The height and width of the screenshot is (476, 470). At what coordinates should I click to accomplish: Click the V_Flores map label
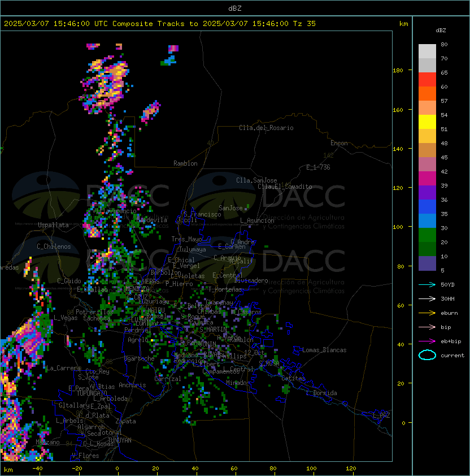tap(85, 456)
